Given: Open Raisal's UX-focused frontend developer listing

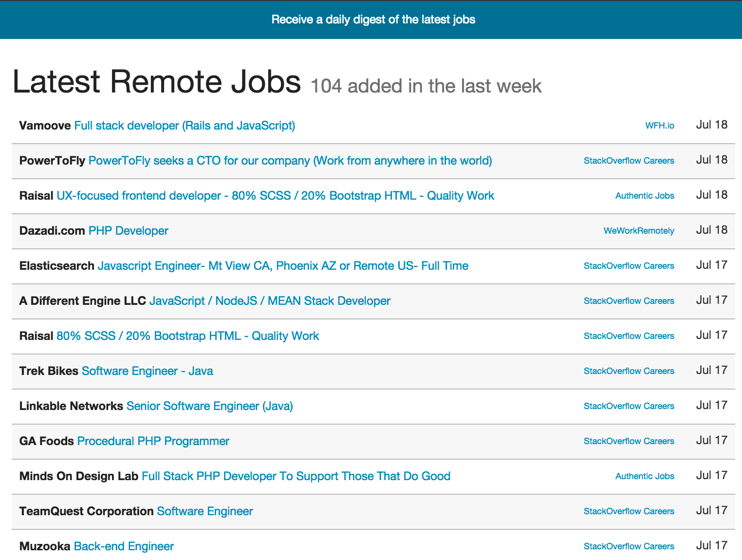Looking at the screenshot, I should click(275, 195).
